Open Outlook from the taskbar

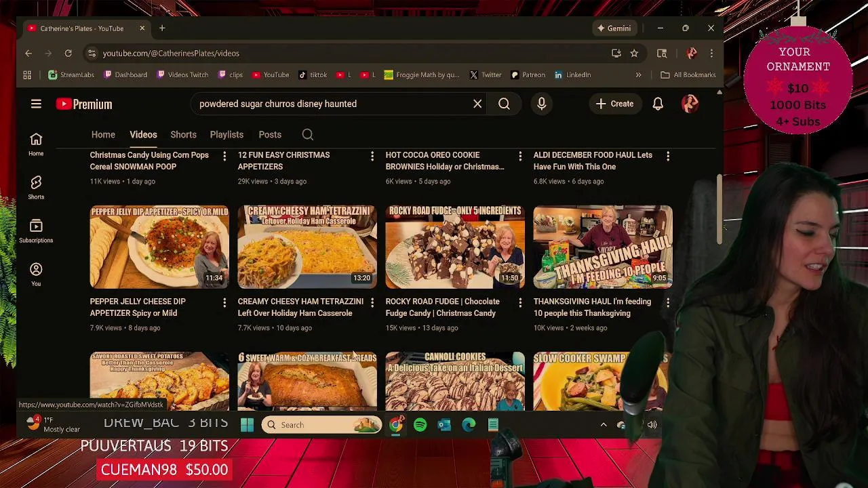tap(444, 425)
